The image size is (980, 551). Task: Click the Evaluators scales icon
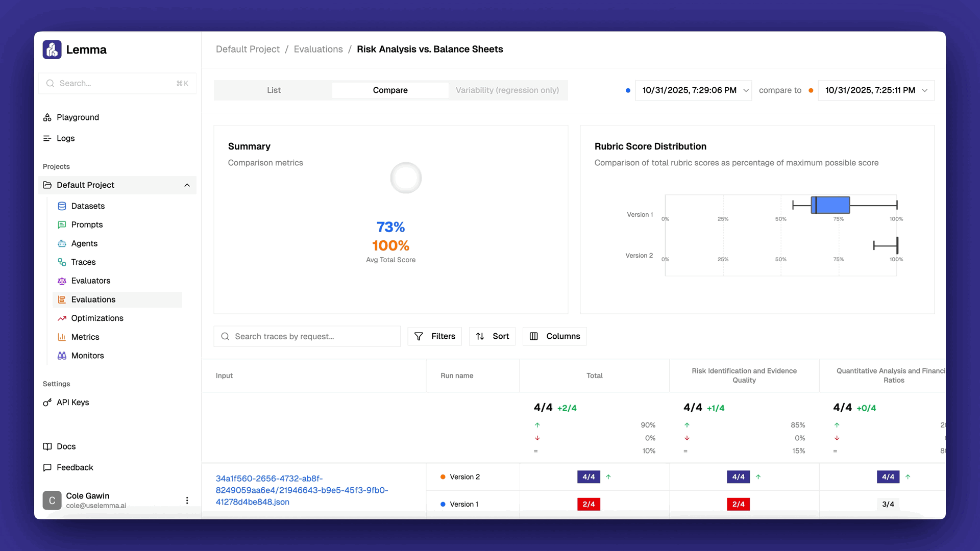(62, 281)
